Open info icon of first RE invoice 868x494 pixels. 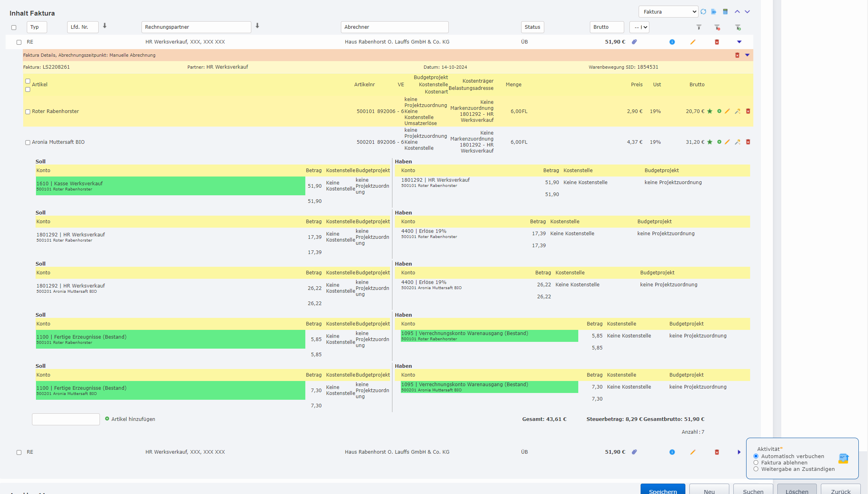tap(672, 42)
